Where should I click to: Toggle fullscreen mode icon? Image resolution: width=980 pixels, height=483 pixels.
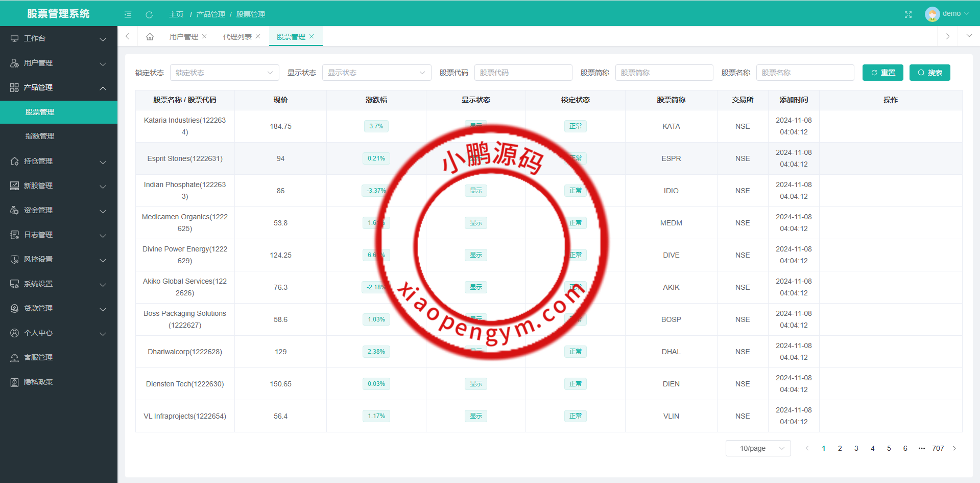(x=908, y=14)
